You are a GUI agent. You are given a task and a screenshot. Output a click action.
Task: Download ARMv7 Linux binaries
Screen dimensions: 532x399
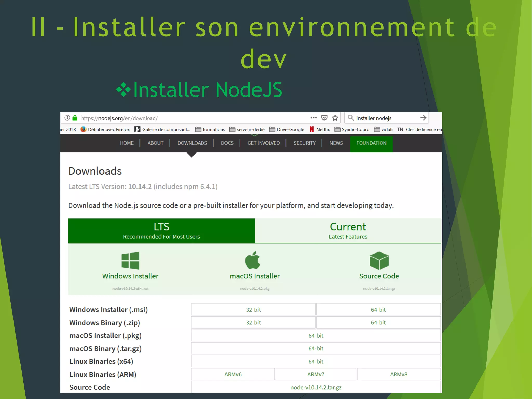(x=316, y=374)
